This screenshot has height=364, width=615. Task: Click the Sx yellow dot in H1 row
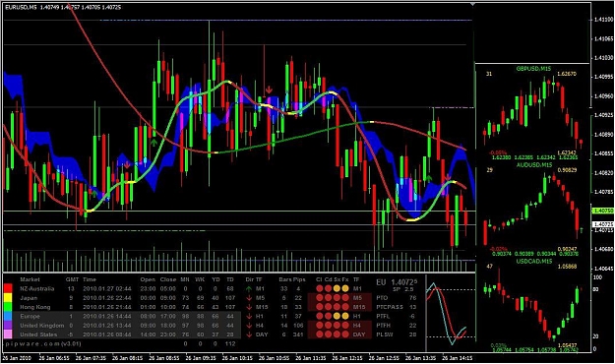337,316
